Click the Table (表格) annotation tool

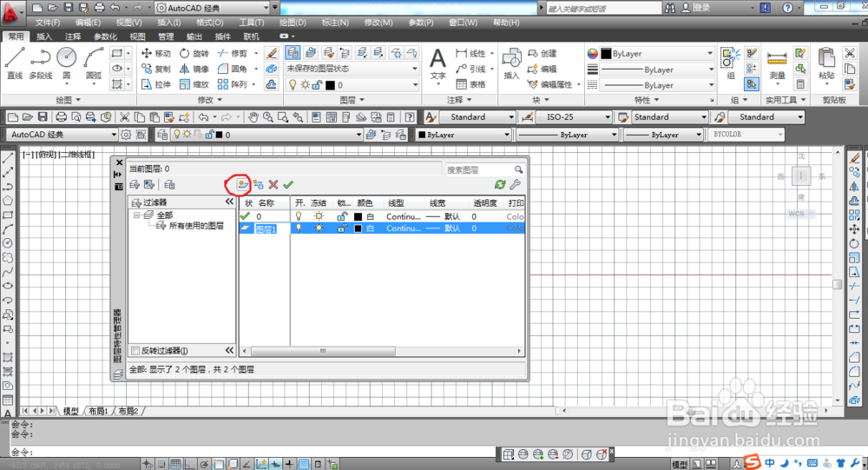471,84
